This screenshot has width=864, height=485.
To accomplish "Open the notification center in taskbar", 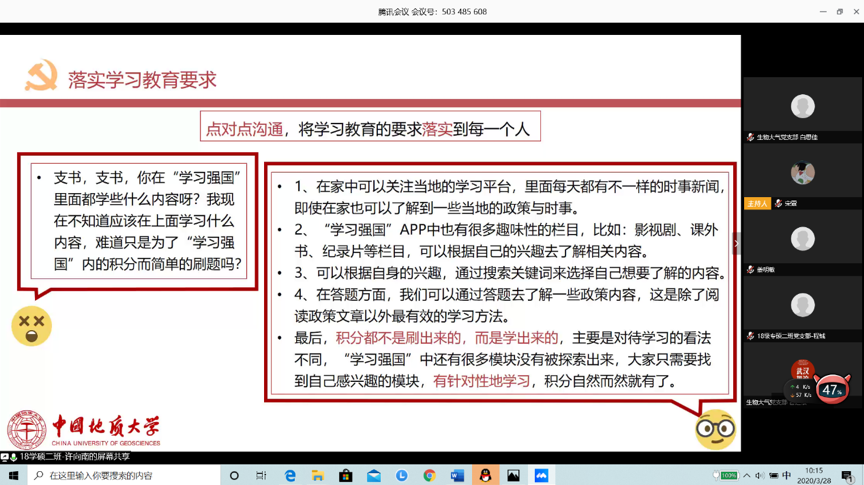I will tap(846, 476).
